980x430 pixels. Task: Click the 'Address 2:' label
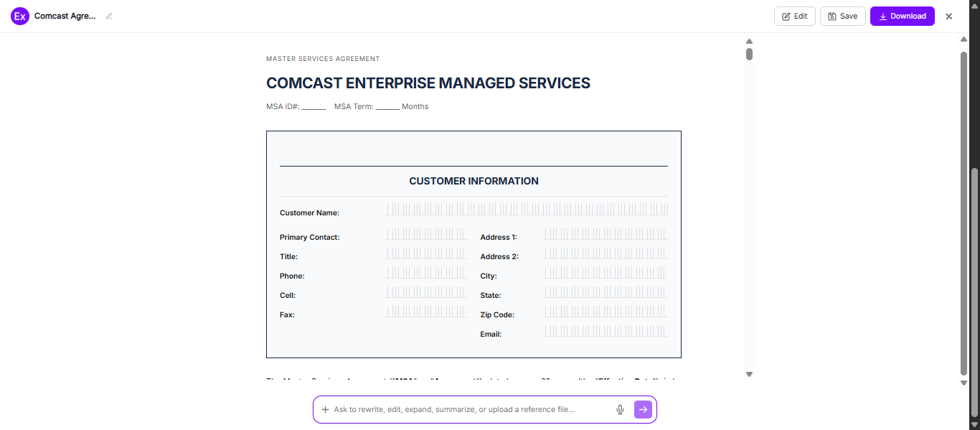tap(499, 256)
